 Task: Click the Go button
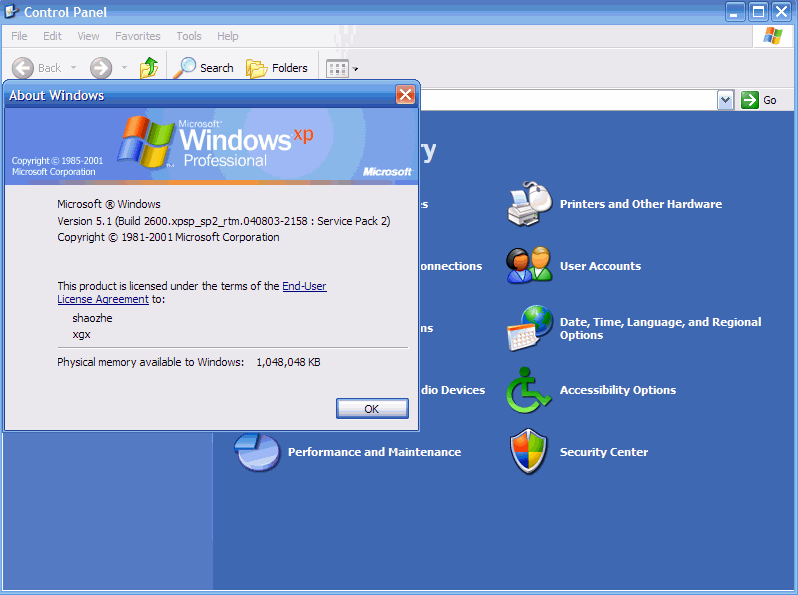(x=759, y=100)
